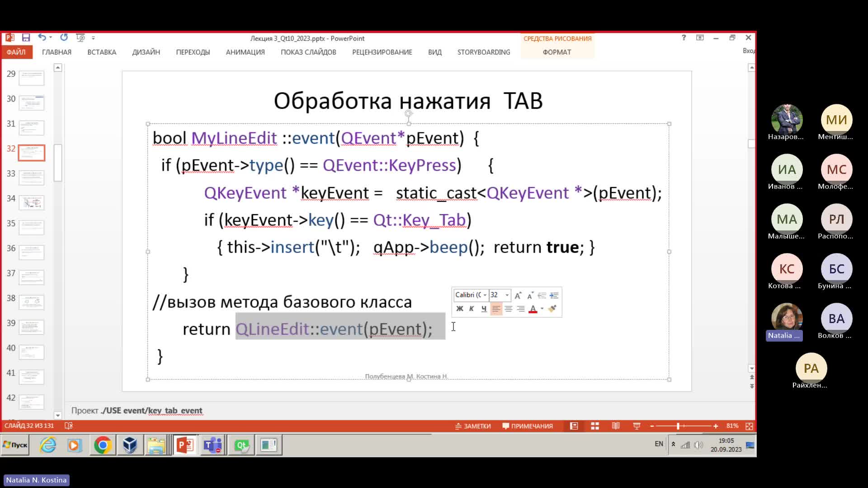Decrease list indent level in mini toolbar
Viewport: 868px width, 488px height.
pos(542,296)
